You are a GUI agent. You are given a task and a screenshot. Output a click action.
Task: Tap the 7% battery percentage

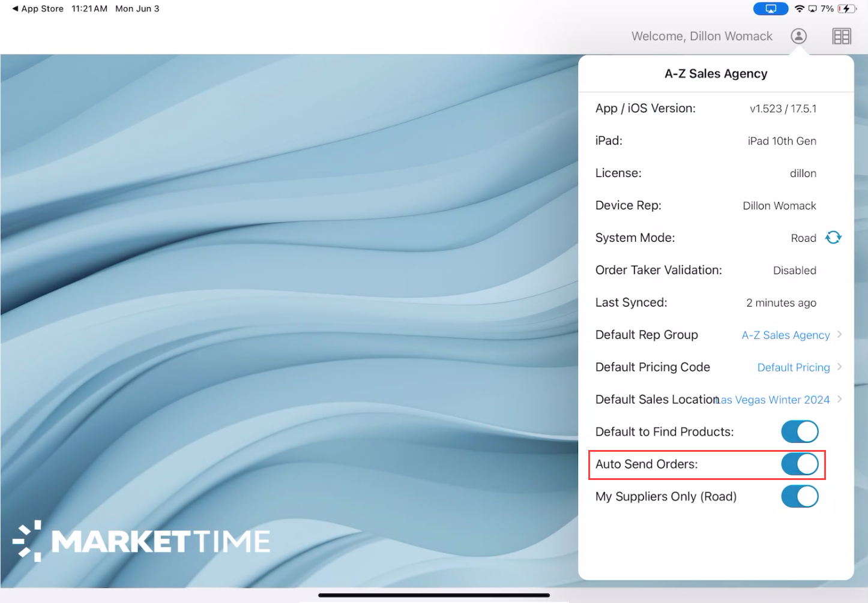pyautogui.click(x=827, y=9)
